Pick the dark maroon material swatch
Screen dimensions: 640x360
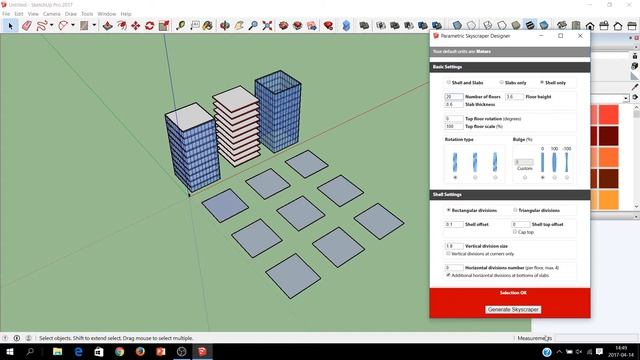[x=608, y=136]
